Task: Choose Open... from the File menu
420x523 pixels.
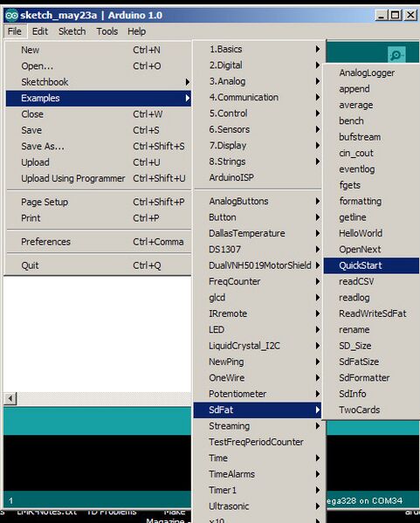Action: (x=99, y=66)
